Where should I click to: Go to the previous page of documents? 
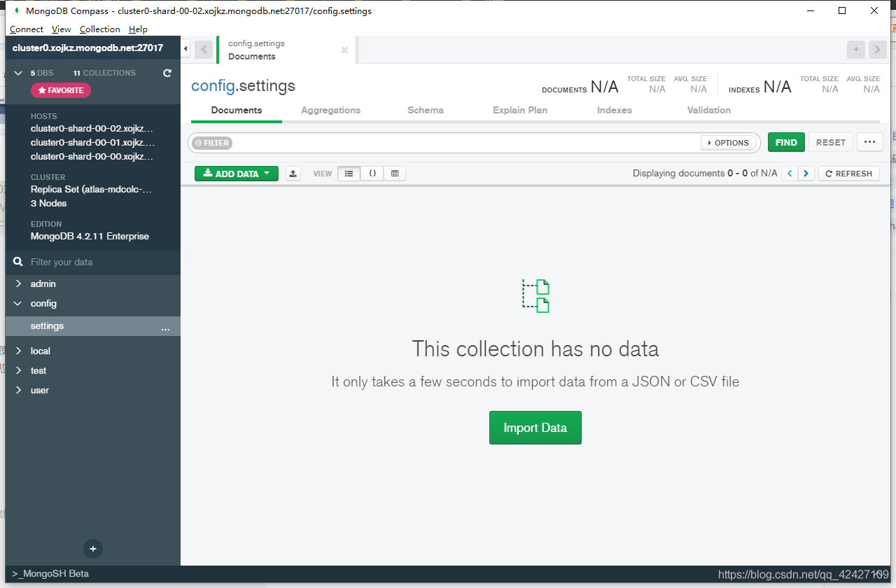[790, 174]
